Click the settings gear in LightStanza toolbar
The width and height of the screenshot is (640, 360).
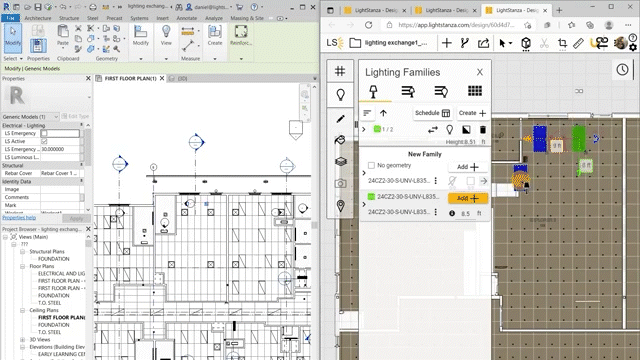point(633,47)
